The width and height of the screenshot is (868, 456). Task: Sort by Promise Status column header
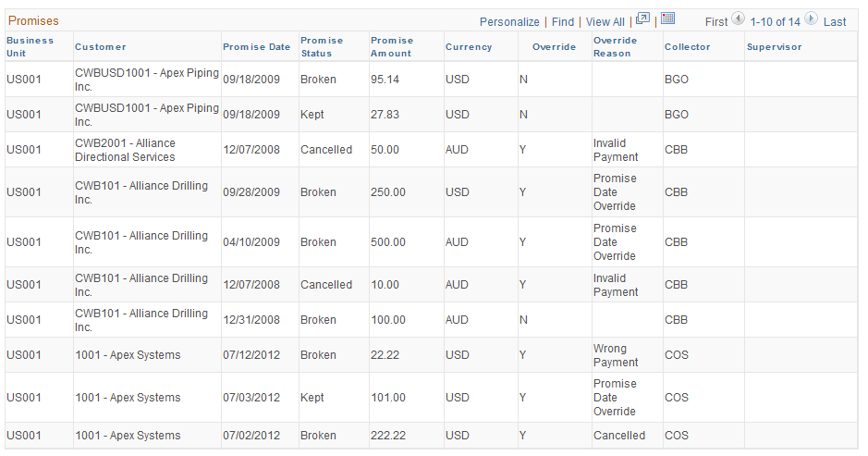click(322, 46)
